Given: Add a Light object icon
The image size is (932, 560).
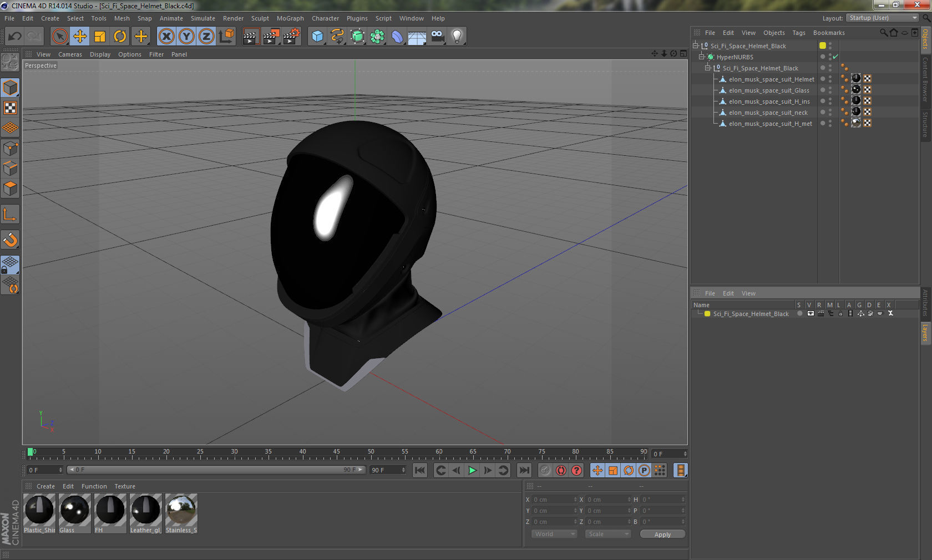Looking at the screenshot, I should point(457,37).
